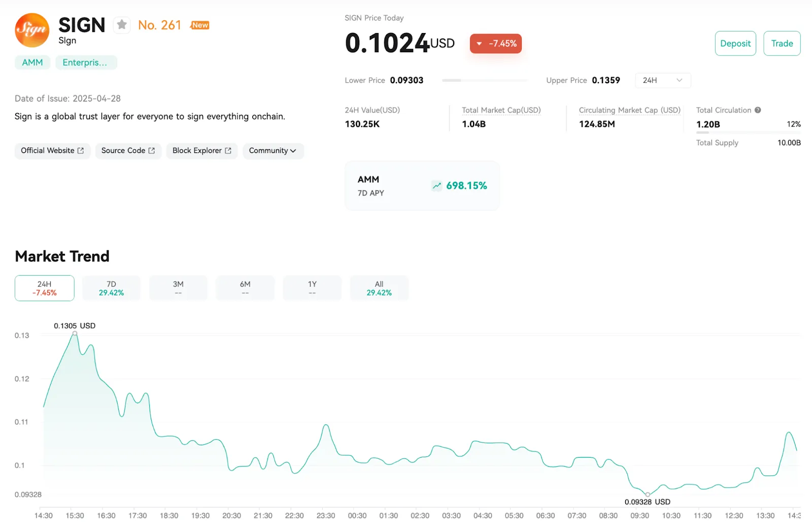
Task: Click the 0.1024 USD current price
Action: [400, 43]
